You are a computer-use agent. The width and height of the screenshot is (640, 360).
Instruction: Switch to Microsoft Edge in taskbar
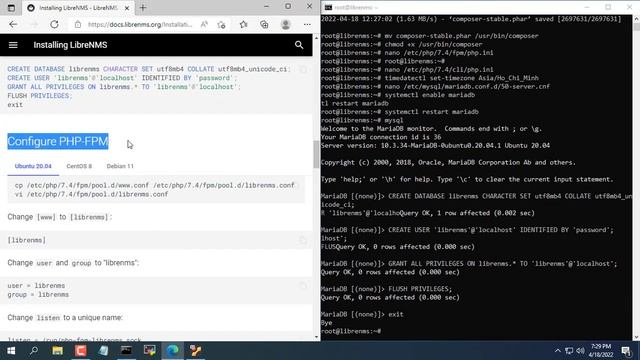(173, 351)
